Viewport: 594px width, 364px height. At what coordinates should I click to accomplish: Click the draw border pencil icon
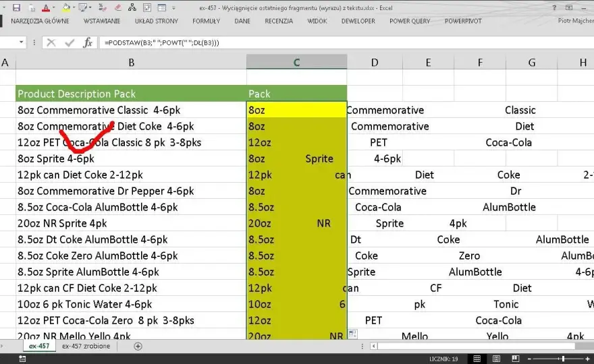coord(83,7)
